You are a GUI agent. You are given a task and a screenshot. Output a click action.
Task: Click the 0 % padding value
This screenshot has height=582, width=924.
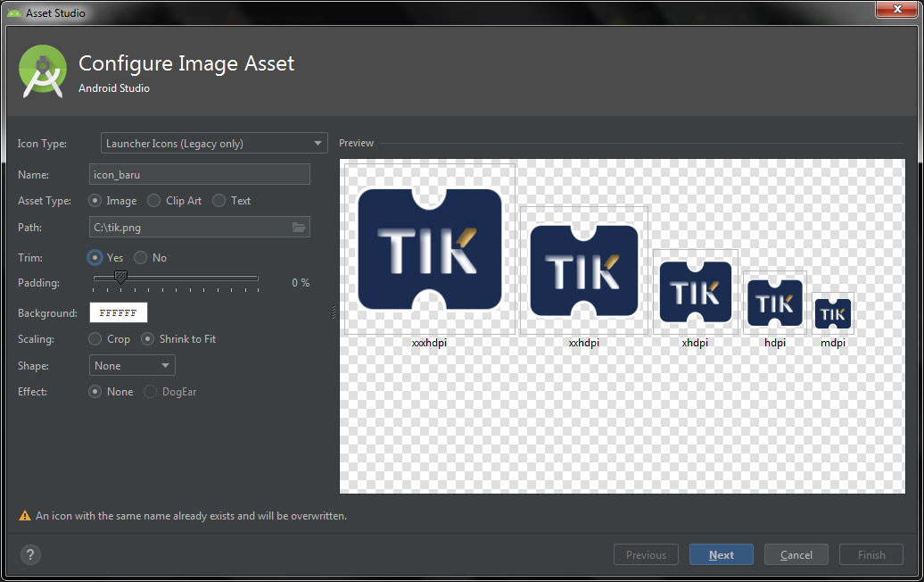(301, 283)
